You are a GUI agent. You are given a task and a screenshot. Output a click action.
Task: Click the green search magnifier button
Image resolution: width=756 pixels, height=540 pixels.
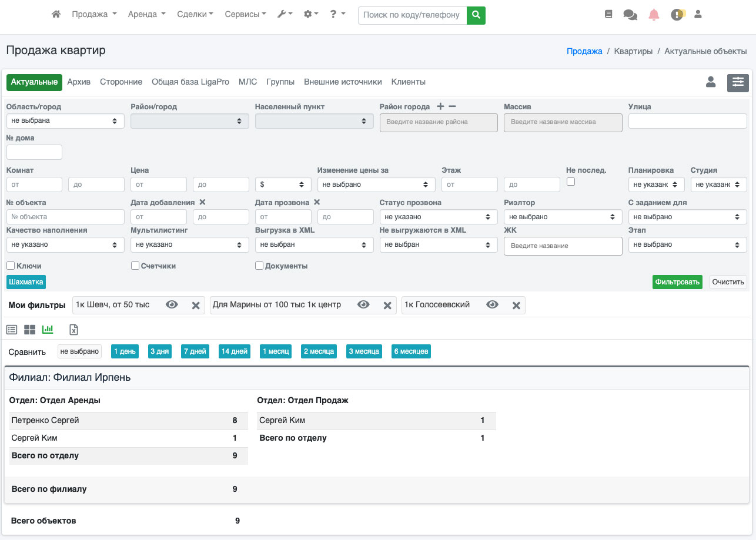click(x=476, y=15)
